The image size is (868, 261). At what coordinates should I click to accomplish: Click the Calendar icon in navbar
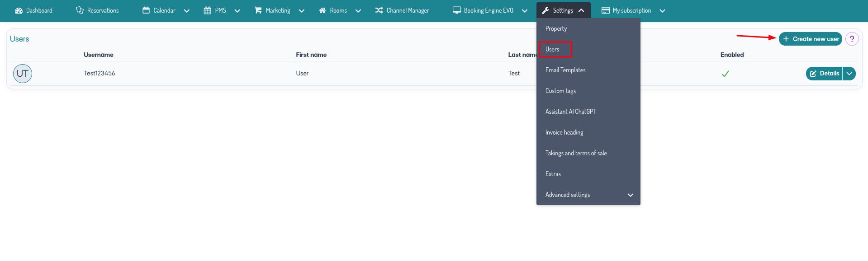pos(146,10)
